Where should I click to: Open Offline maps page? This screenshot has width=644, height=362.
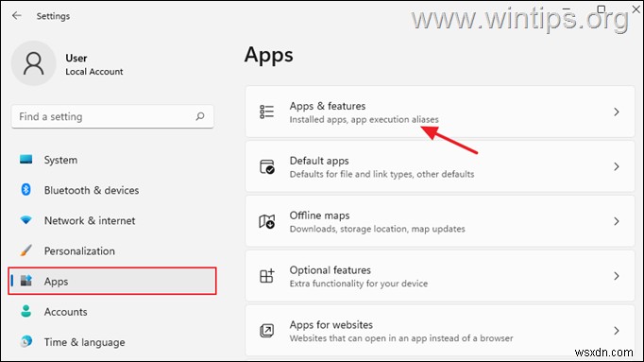(440, 221)
